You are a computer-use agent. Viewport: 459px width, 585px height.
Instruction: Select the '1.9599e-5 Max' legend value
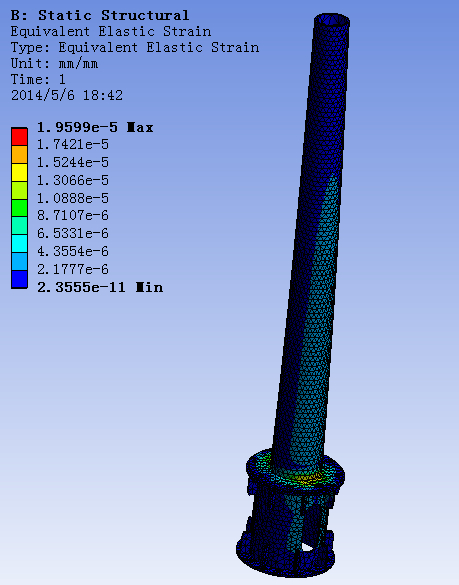tap(95, 128)
